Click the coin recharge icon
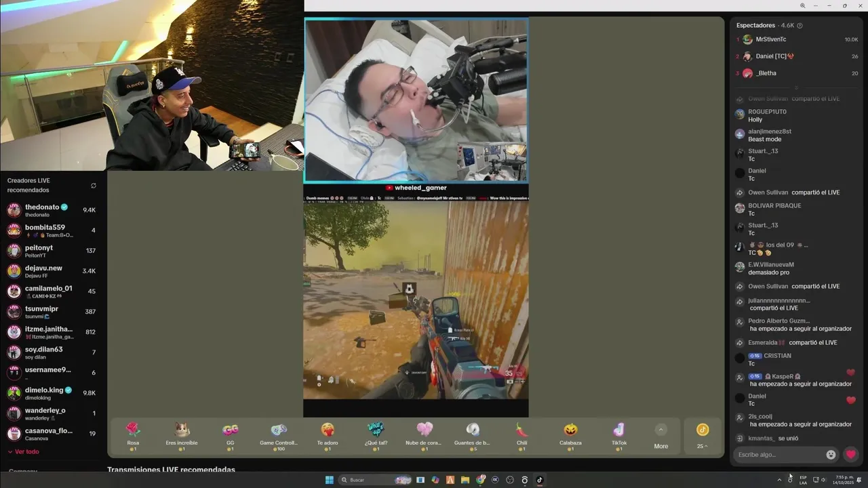This screenshot has height=488, width=868. [x=703, y=430]
